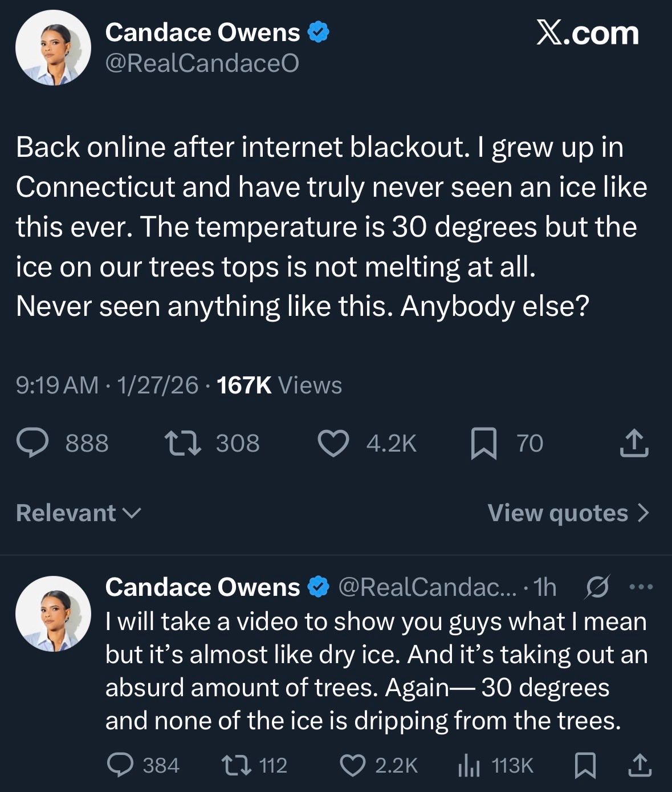Open avatar of the follow-up reply
The image size is (672, 792).
click(x=53, y=614)
